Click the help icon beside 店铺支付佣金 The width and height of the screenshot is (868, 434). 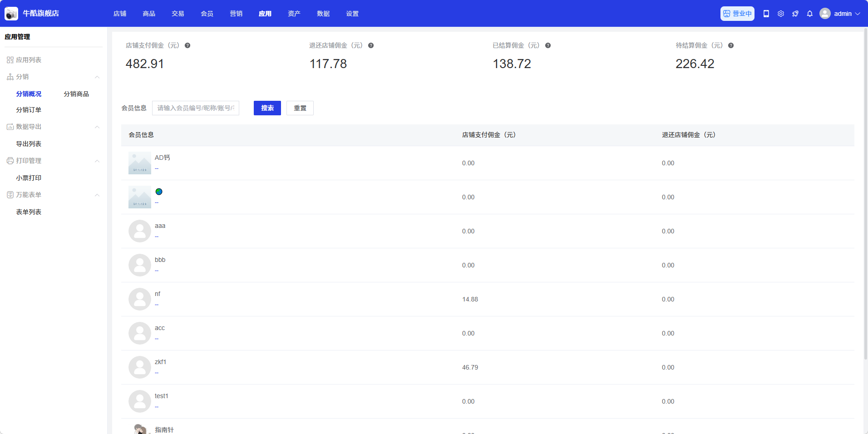pos(187,45)
